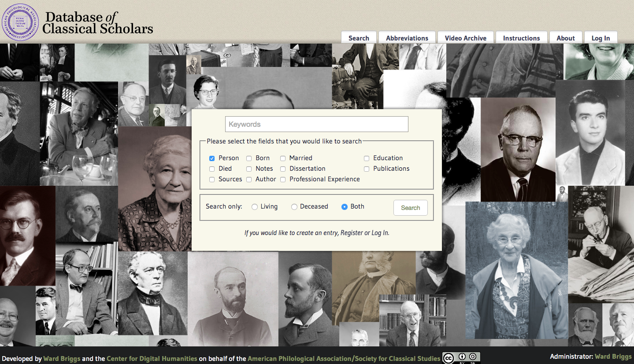Click the Search button in the form

click(x=411, y=208)
